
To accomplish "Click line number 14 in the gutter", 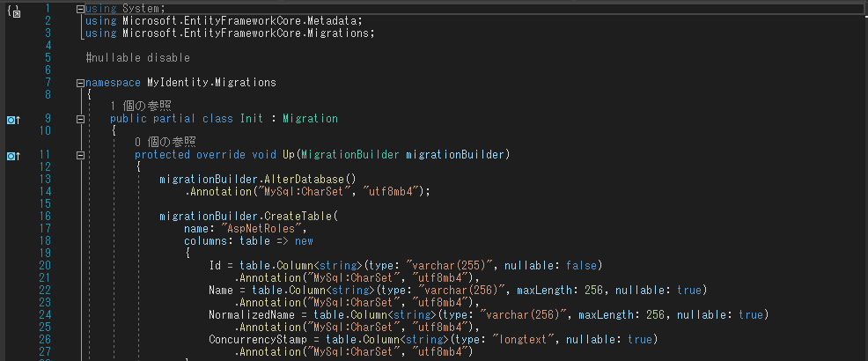I will point(45,192).
